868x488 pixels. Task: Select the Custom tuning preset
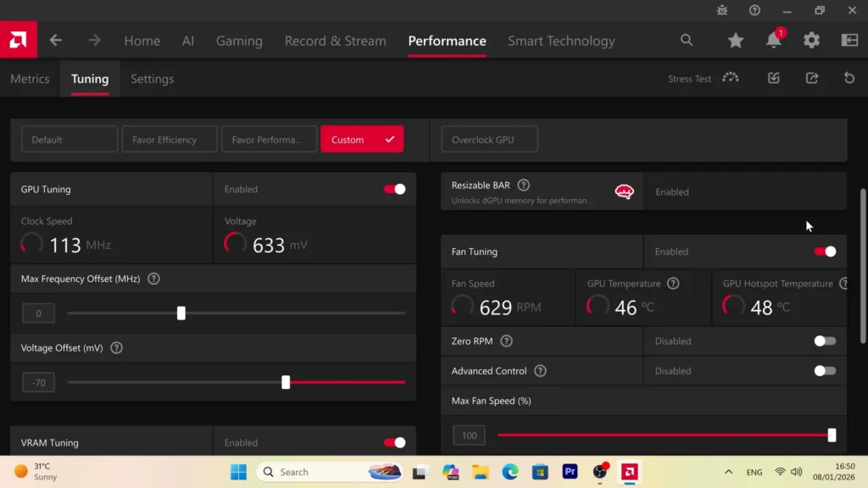(x=362, y=140)
